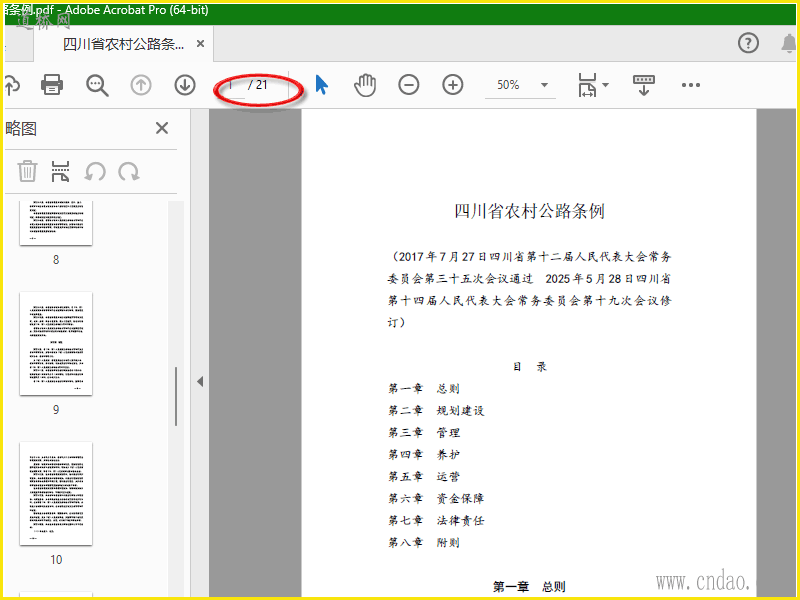
Task: Activate the hand pan tool
Action: pyautogui.click(x=365, y=85)
